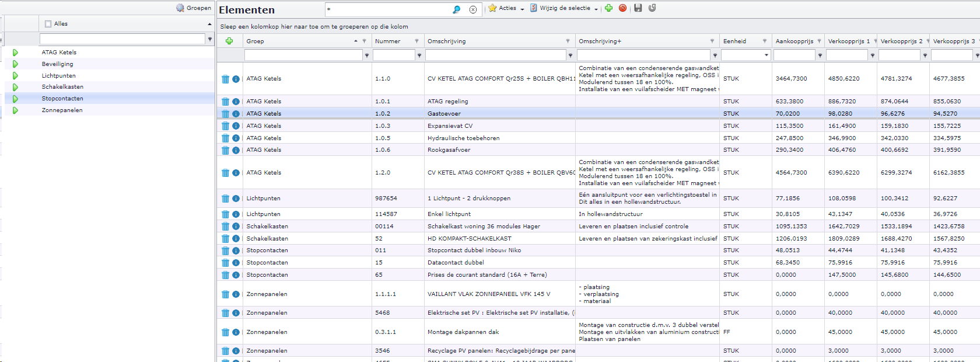Click the Groep column filter input
This screenshot has height=362, width=980.
(x=303, y=55)
